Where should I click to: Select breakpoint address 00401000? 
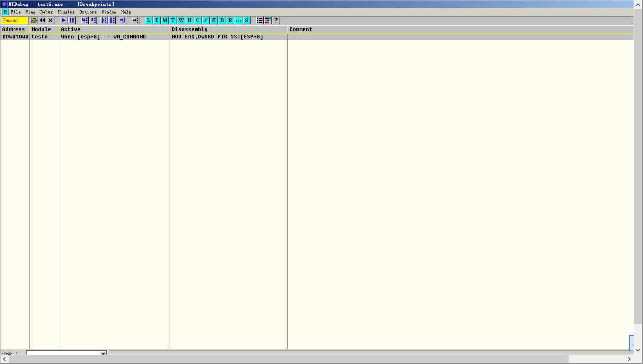click(x=16, y=37)
